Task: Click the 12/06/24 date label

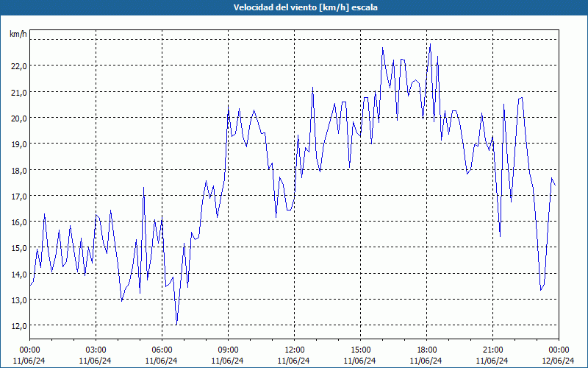Action: tap(558, 361)
